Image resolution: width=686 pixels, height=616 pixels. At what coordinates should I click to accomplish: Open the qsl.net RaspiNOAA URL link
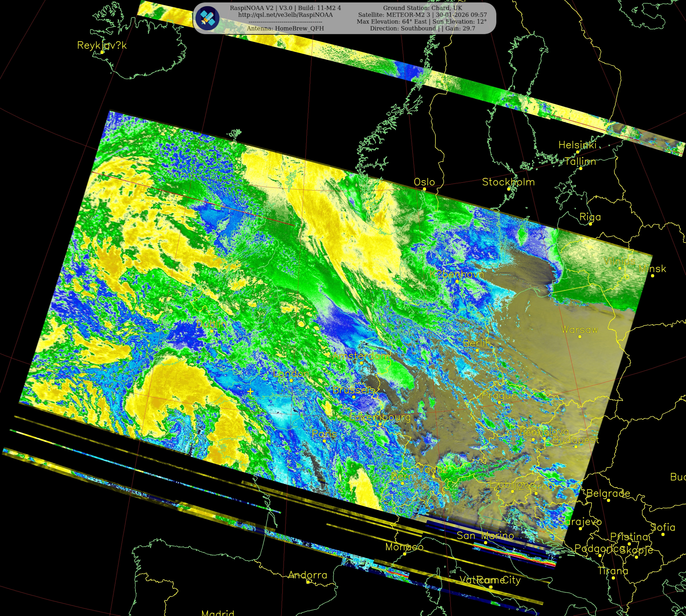click(285, 15)
